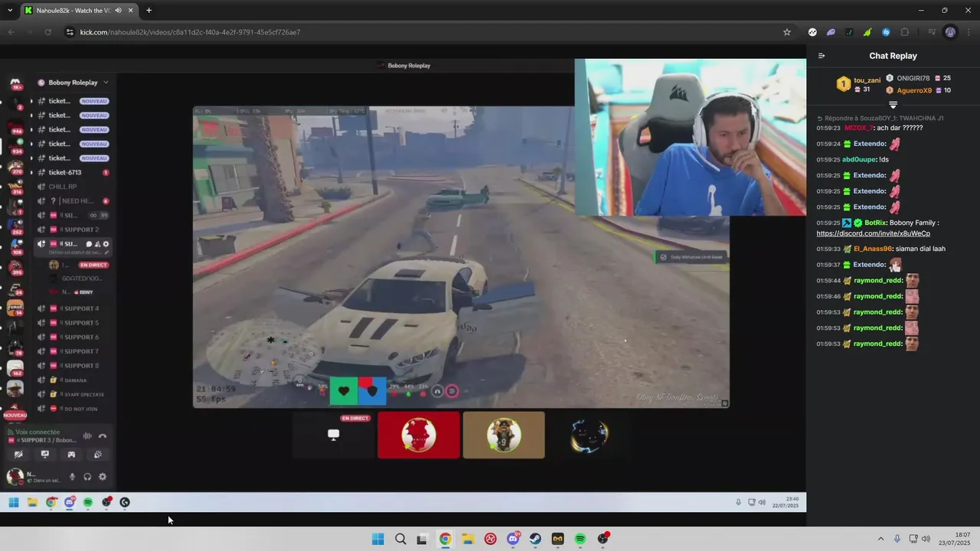Screen dimensions: 980x551
Task: Open the Discord invite link in chat
Action: 873,233
